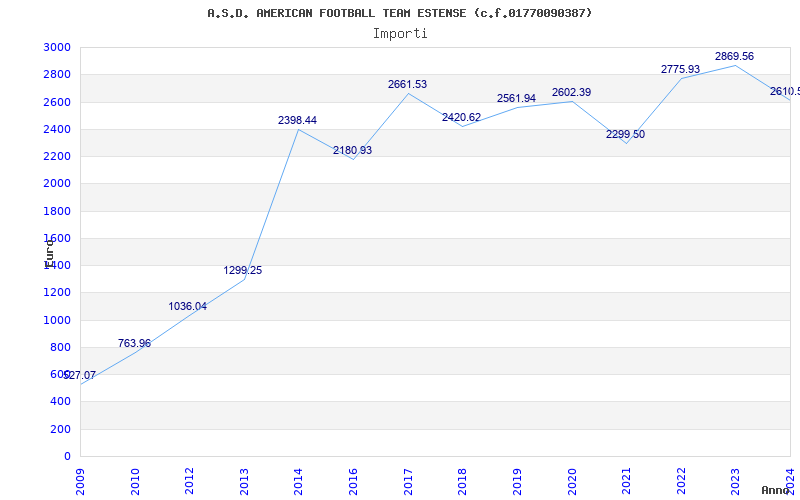Click x-axis year 2012
The width and height of the screenshot is (800, 500).
click(x=189, y=481)
